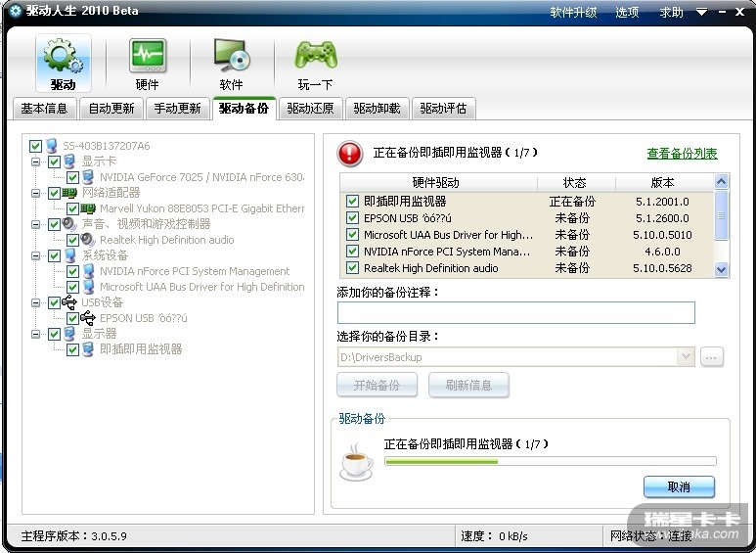This screenshot has height=553, width=756.
Task: Uncheck Microsoft UAA Bus Driver table row
Action: pos(352,235)
